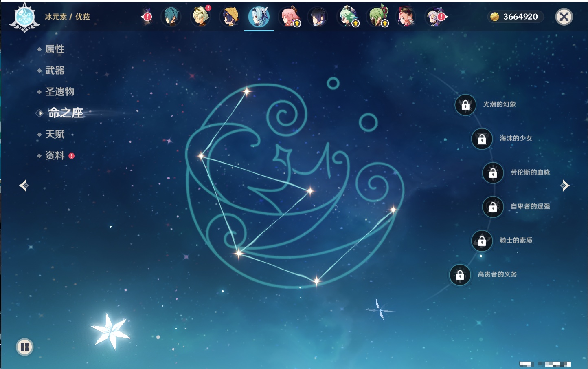Open the four-square grid menu button
The width and height of the screenshot is (588, 369).
click(x=24, y=347)
